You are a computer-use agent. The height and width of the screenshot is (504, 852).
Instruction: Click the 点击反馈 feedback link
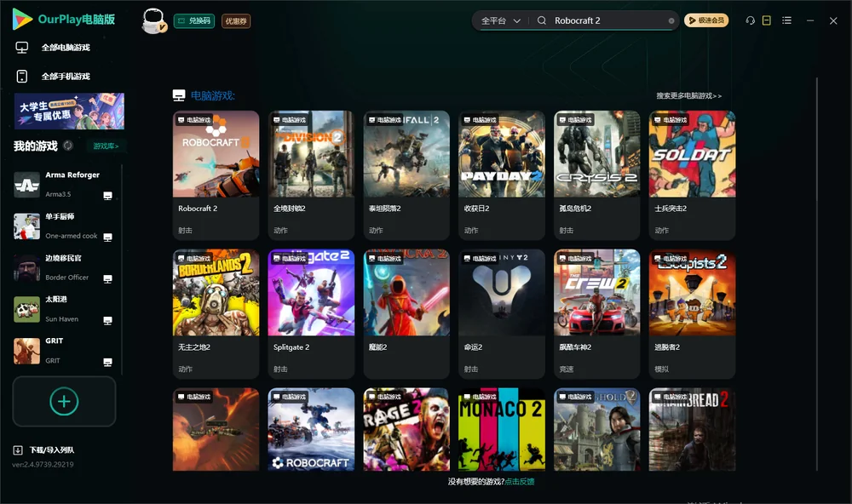pyautogui.click(x=520, y=481)
